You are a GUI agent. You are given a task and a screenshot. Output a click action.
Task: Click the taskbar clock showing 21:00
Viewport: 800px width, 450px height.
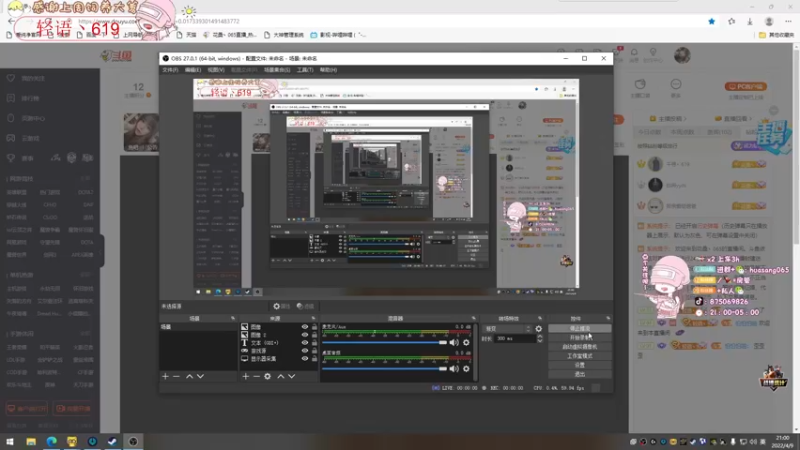point(782,441)
